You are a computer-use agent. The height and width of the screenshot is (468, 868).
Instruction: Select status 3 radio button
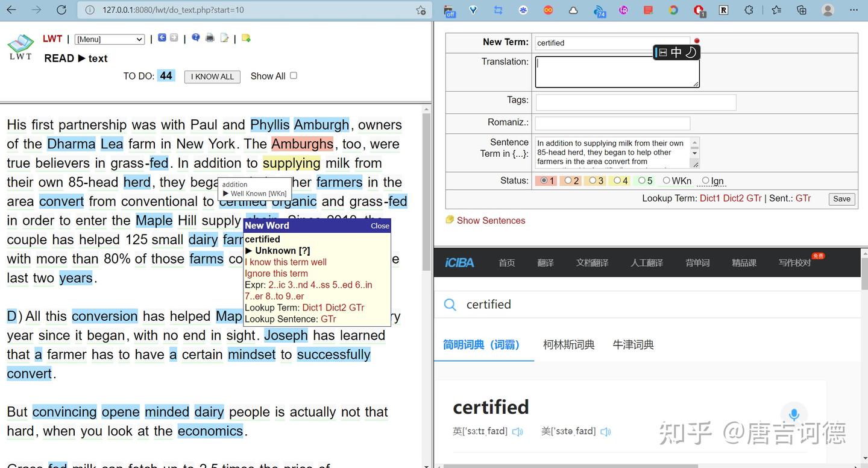point(593,180)
